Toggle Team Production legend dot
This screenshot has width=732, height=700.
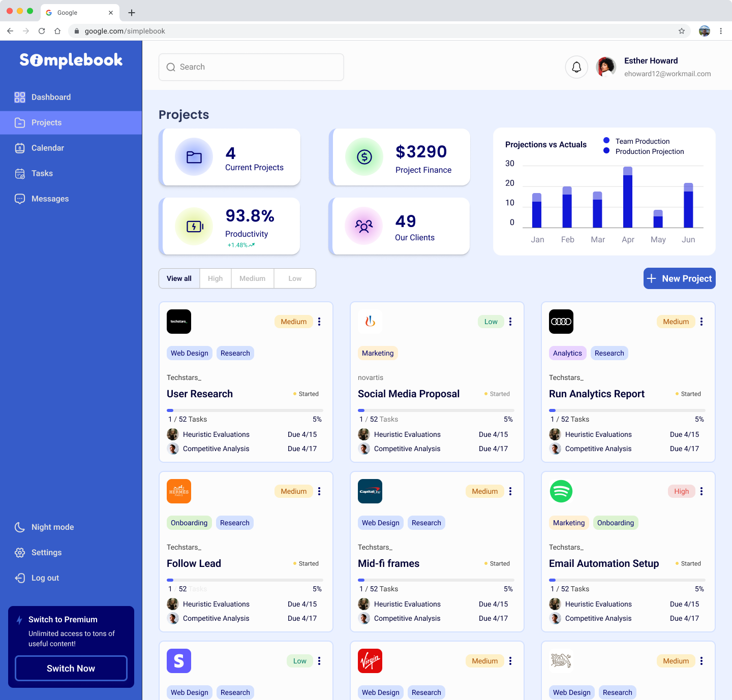(606, 141)
